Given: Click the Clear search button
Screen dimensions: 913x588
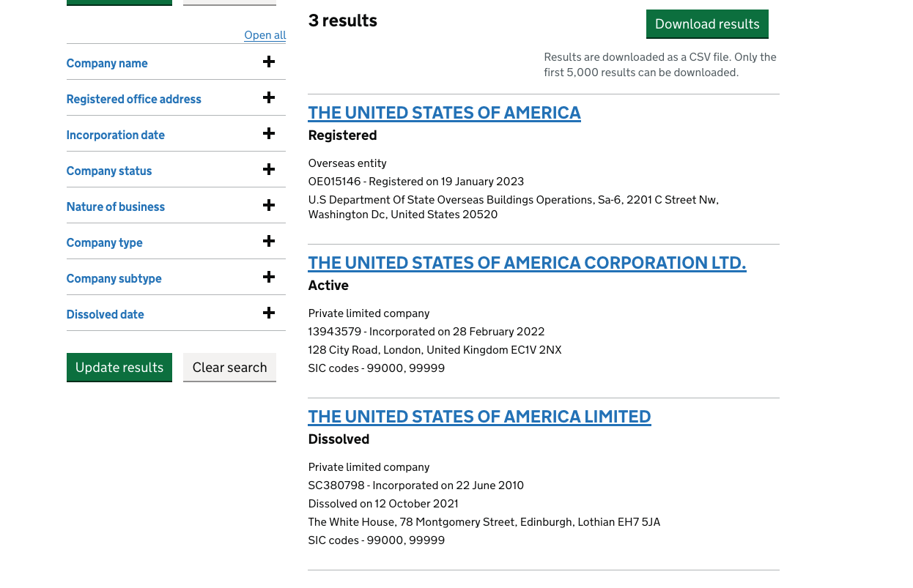Looking at the screenshot, I should click(229, 368).
